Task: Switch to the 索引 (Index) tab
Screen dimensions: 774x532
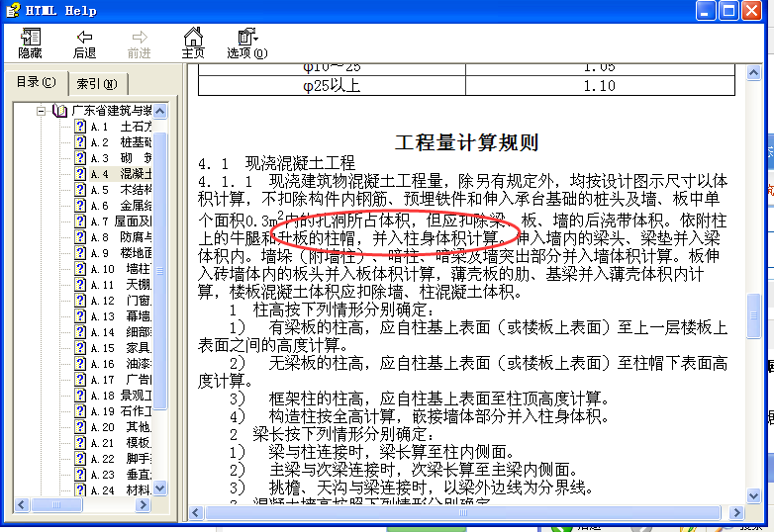Action: tap(97, 84)
